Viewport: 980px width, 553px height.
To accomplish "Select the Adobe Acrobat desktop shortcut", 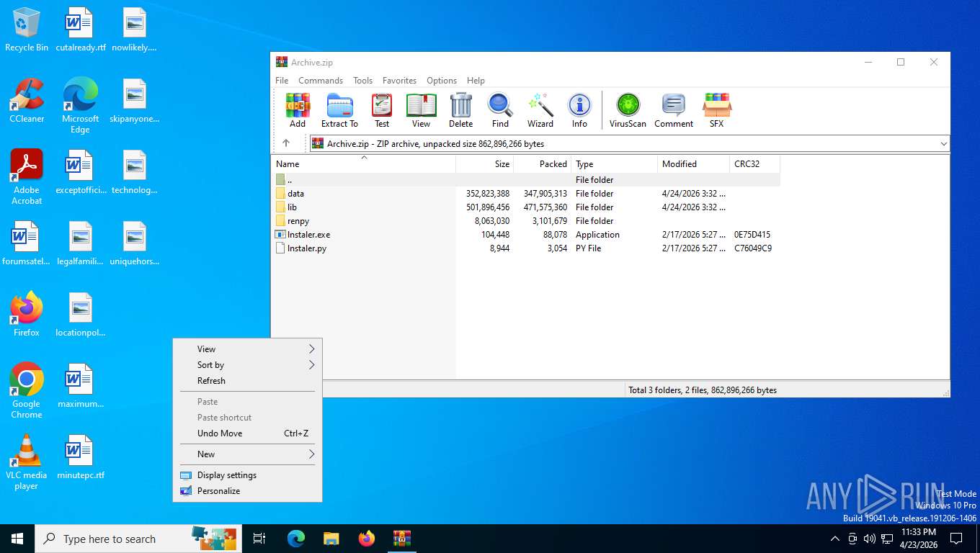I will 27,176.
